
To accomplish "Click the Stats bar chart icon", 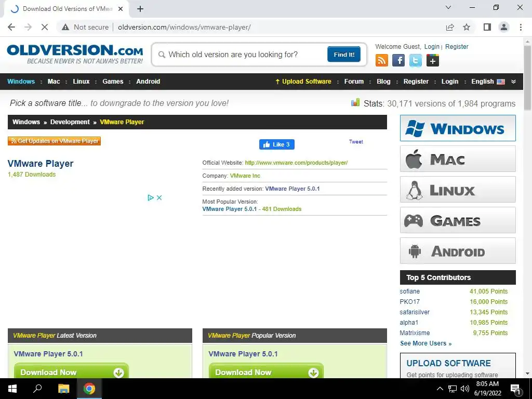I will pyautogui.click(x=355, y=102).
